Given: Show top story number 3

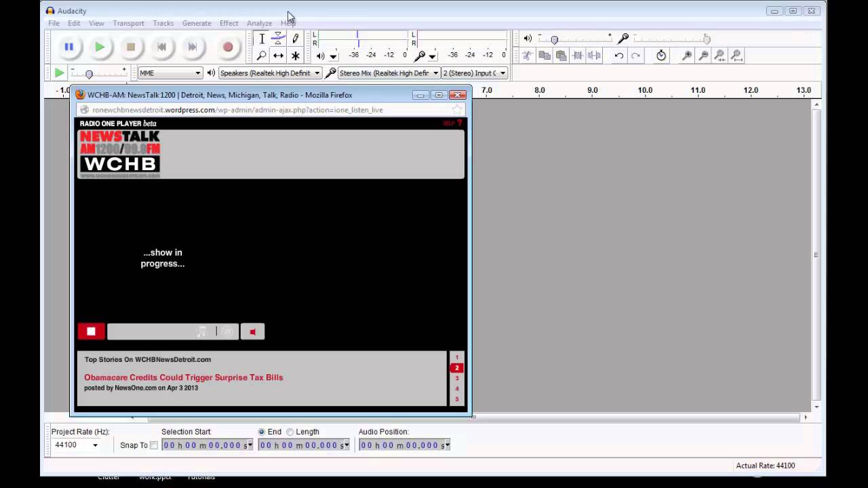Looking at the screenshot, I should click(x=457, y=378).
